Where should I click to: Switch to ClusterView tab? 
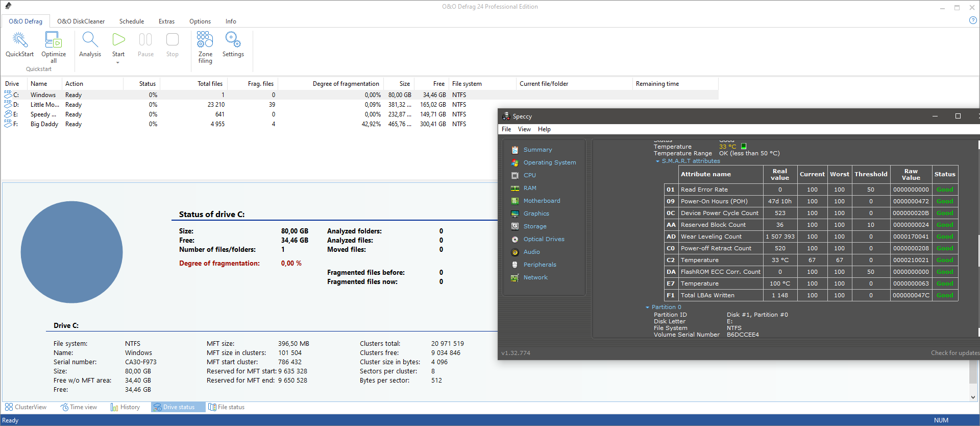(26, 407)
